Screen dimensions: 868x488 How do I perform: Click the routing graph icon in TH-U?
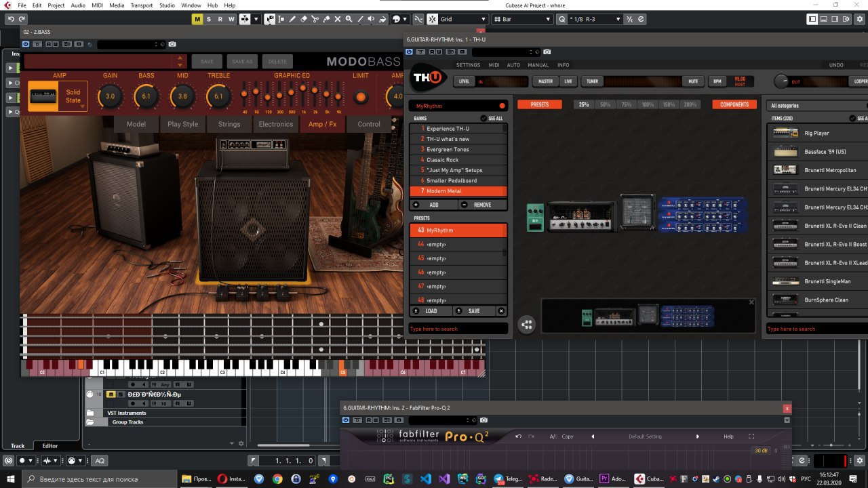527,325
